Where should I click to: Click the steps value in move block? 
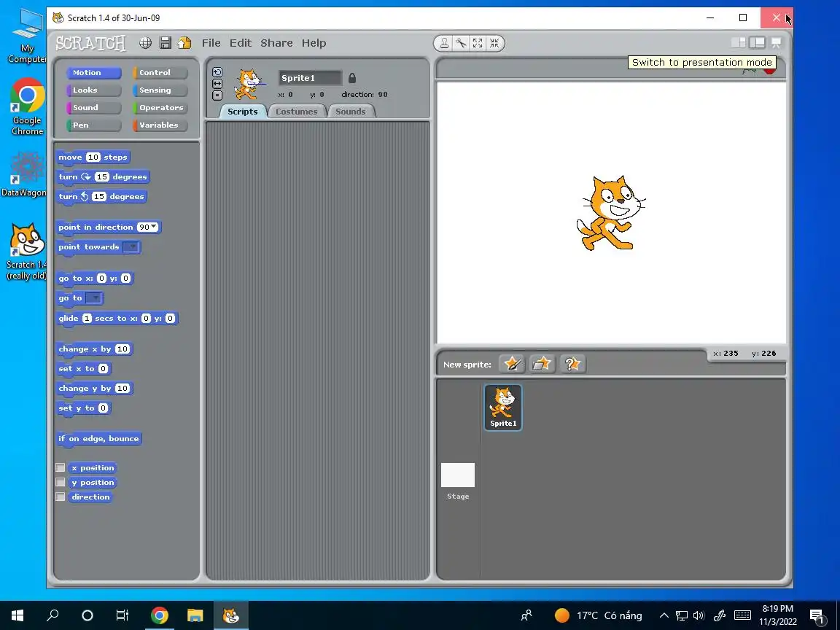pos(93,157)
